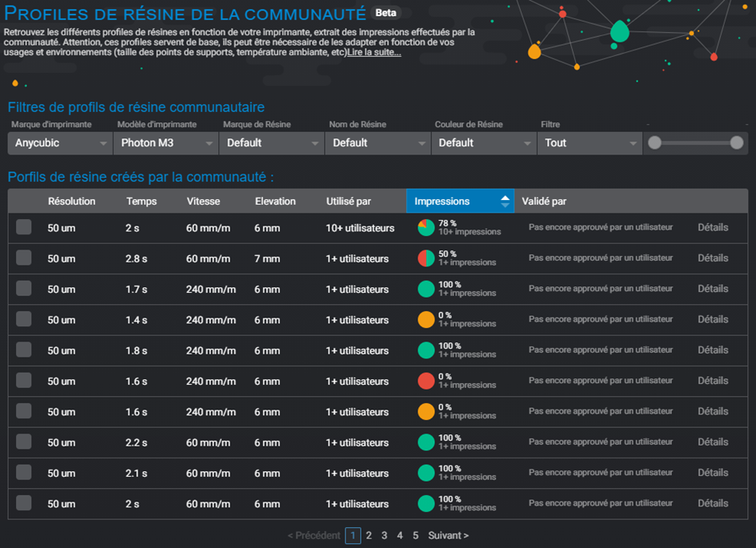Click the '10+ impressions' text
This screenshot has width=756, height=548.
point(470,232)
